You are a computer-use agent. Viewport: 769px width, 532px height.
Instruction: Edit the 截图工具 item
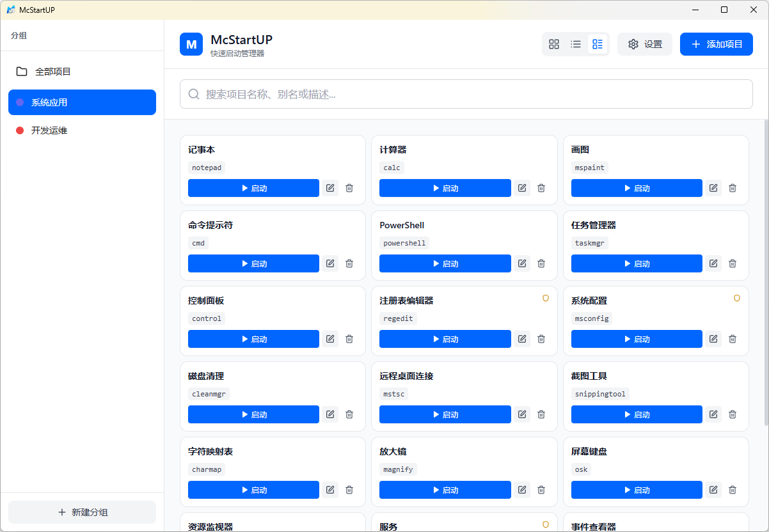713,414
